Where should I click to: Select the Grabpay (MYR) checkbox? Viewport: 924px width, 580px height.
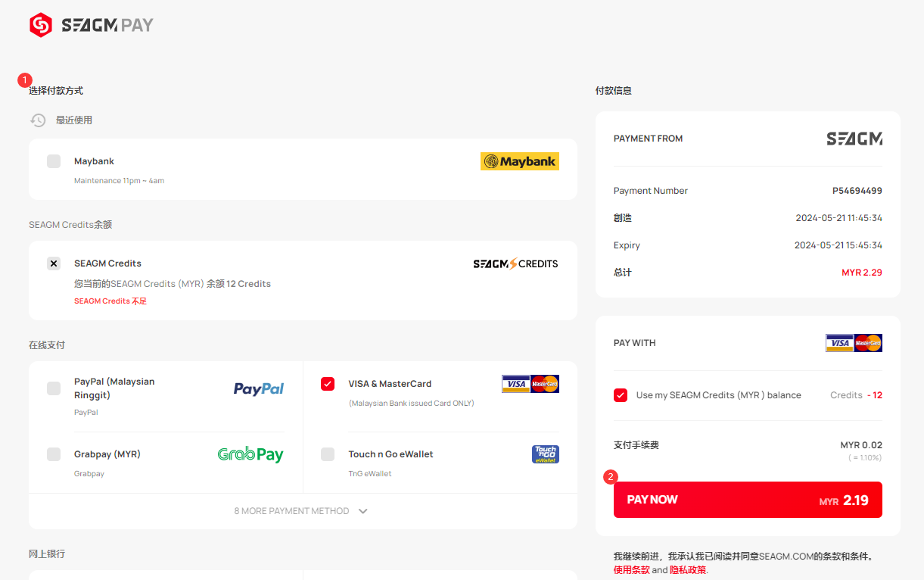[x=54, y=454]
